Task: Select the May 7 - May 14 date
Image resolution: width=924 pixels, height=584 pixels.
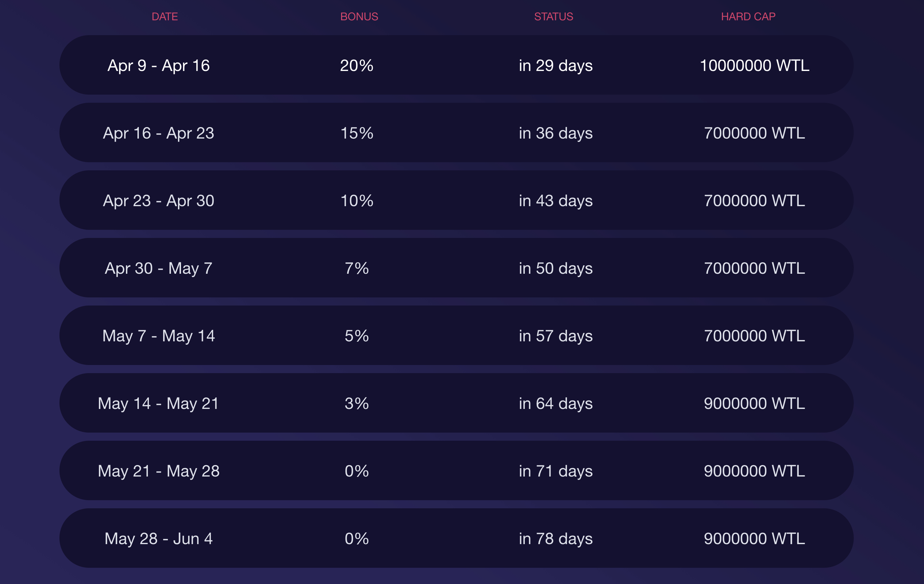Action: [158, 336]
